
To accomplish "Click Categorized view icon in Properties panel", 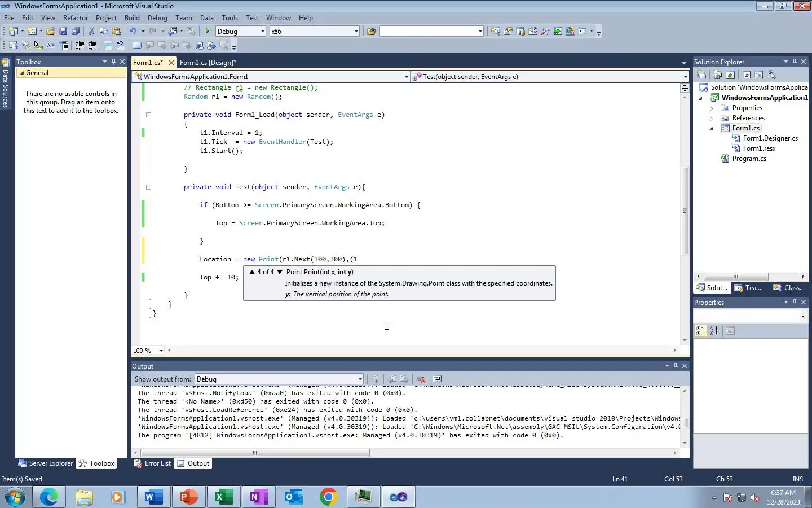I will point(701,331).
